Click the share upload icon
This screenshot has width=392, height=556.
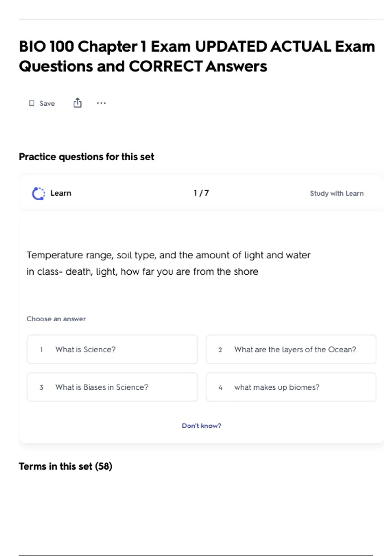(x=77, y=103)
